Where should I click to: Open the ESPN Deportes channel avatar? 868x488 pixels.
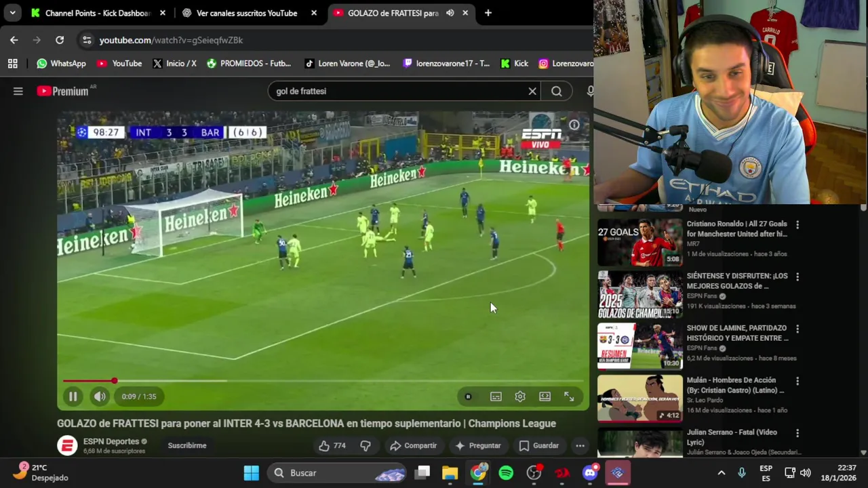tap(67, 445)
